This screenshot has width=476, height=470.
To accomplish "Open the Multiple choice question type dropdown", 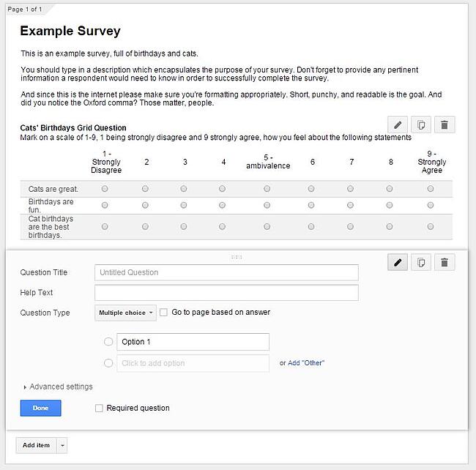I will pos(126,313).
